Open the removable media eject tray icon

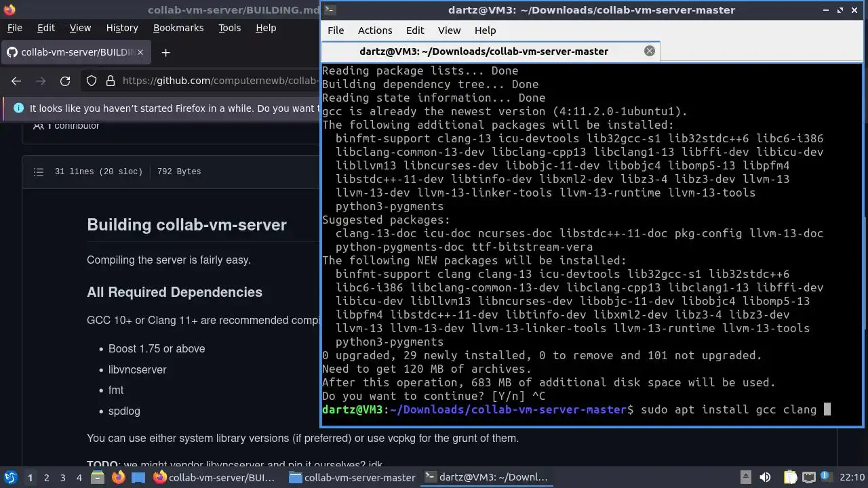(x=745, y=477)
